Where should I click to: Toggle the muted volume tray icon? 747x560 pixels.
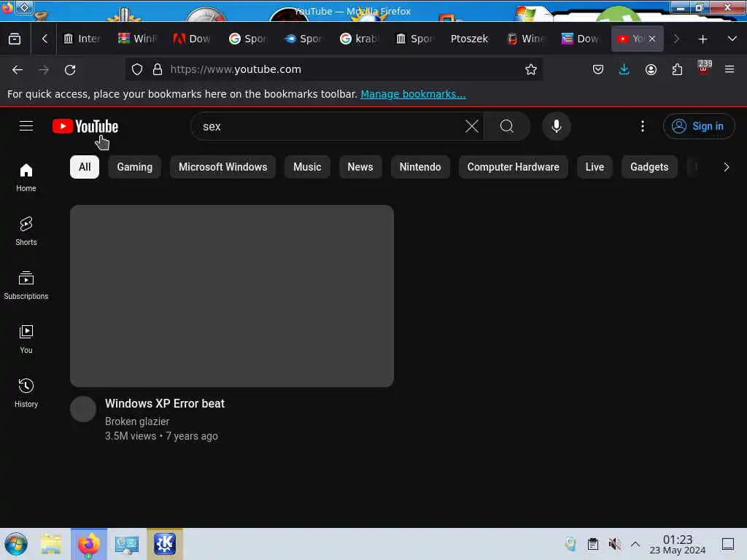[614, 544]
